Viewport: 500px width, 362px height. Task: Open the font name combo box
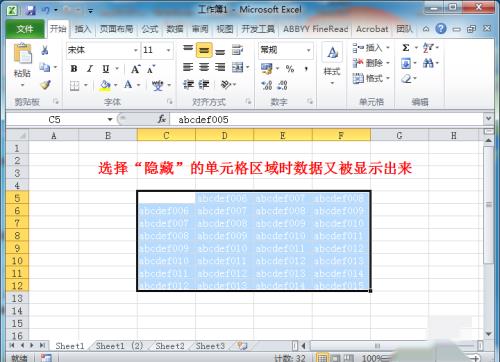[103, 50]
